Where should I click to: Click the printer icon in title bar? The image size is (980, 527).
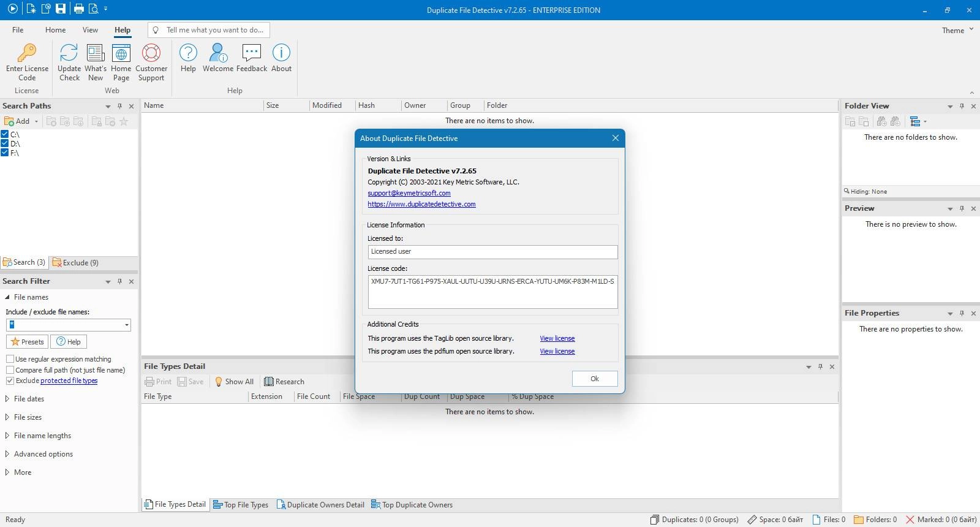pos(78,9)
